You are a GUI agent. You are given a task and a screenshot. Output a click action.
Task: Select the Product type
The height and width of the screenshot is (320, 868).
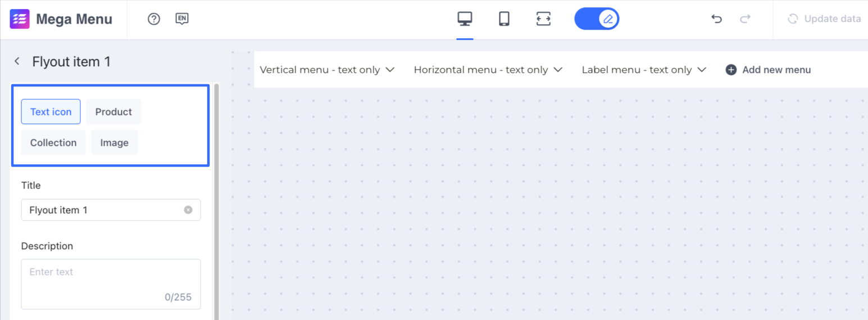click(x=113, y=112)
